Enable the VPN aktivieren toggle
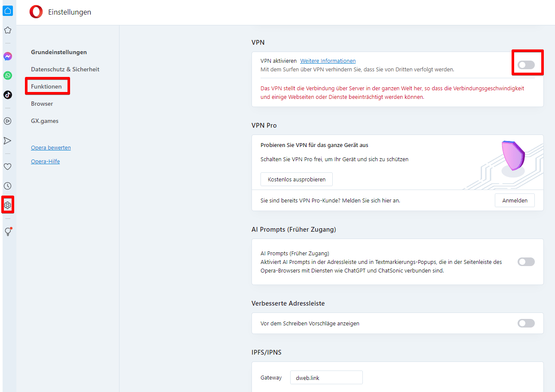Screen dimensions: 555x392 pyautogui.click(x=526, y=65)
